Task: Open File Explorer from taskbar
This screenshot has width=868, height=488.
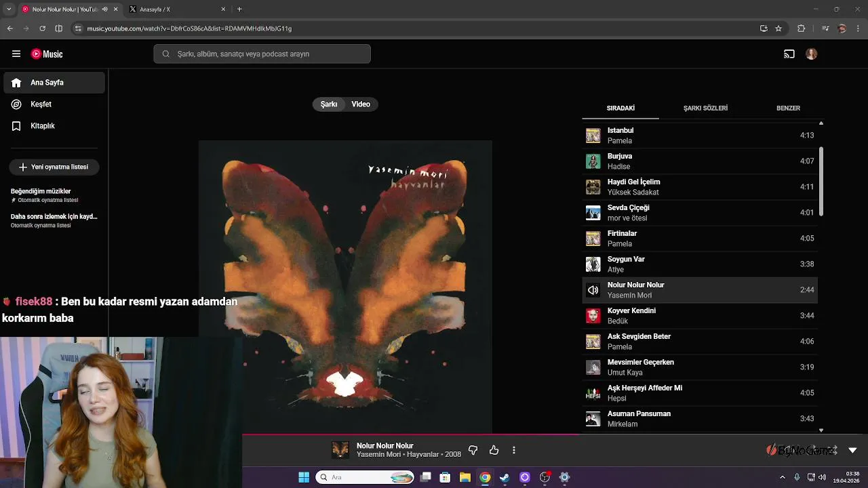Action: tap(465, 477)
